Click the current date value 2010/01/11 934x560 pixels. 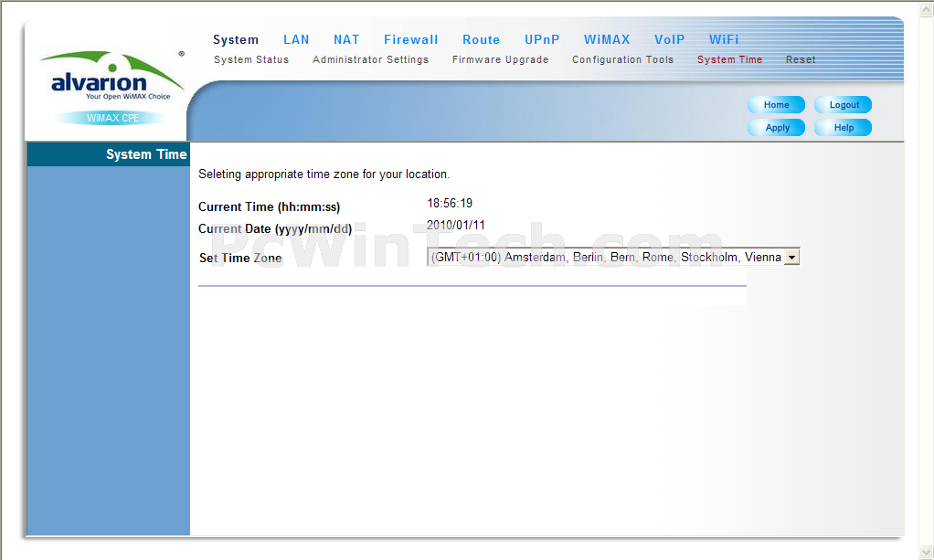click(456, 226)
